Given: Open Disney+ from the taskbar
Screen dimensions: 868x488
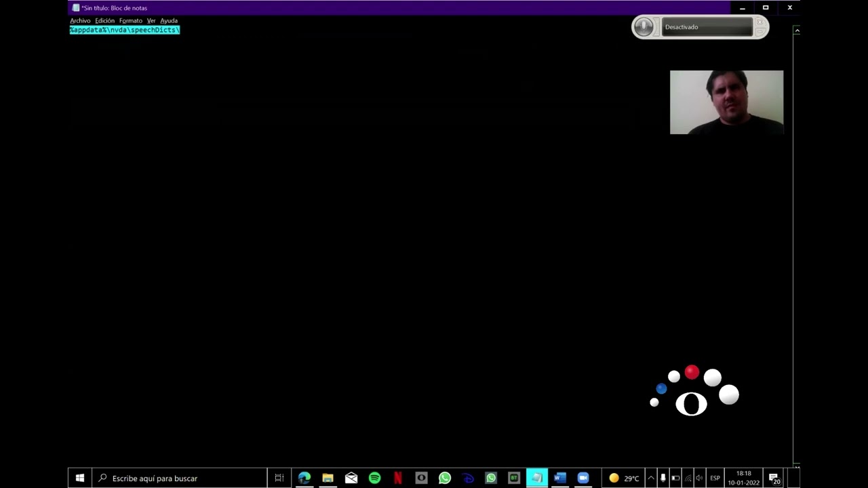Looking at the screenshot, I should [x=468, y=478].
